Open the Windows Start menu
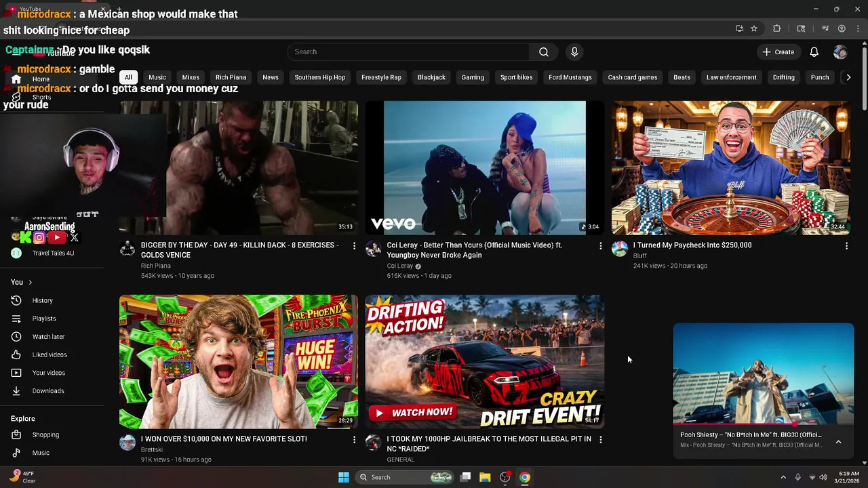This screenshot has width=868, height=488. click(344, 477)
